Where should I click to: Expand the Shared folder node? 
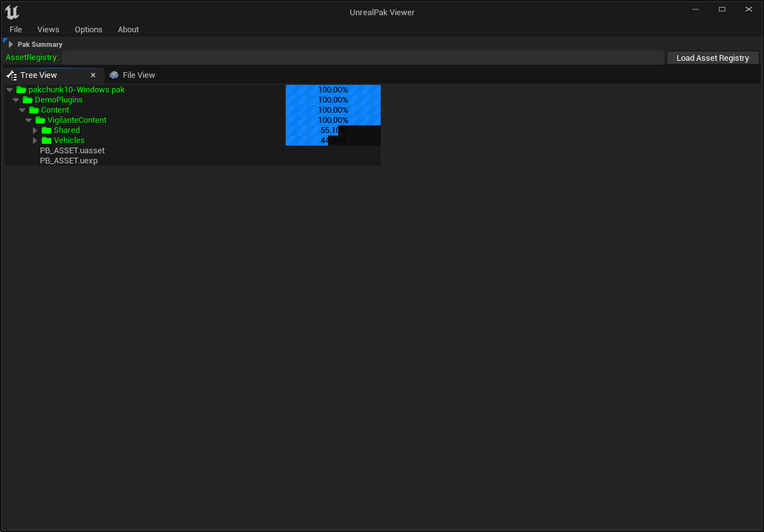(35, 130)
